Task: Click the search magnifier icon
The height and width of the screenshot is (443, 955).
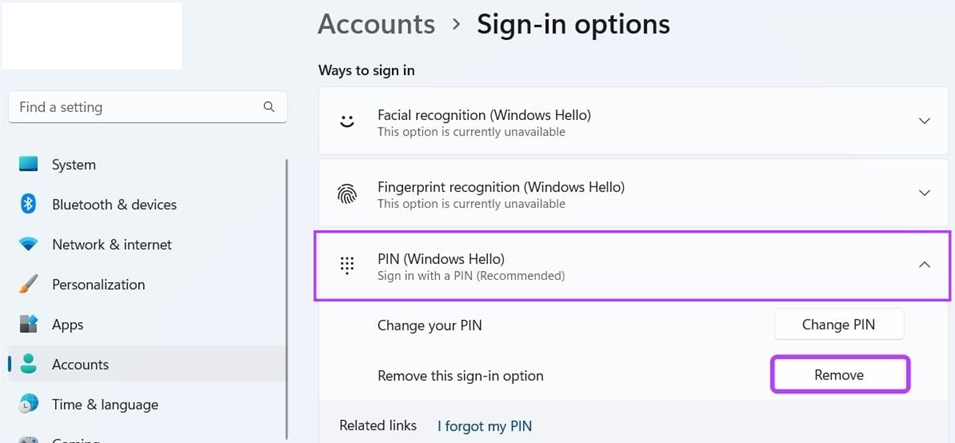Action: click(x=269, y=107)
